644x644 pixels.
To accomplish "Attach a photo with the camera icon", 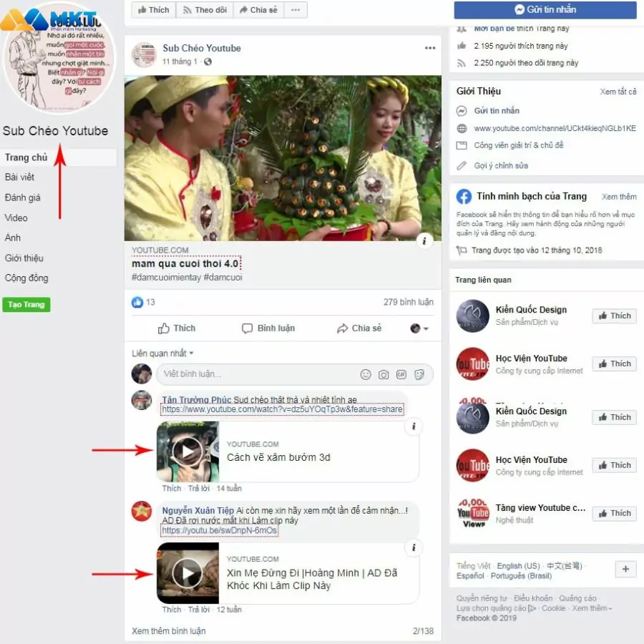I will click(x=384, y=374).
